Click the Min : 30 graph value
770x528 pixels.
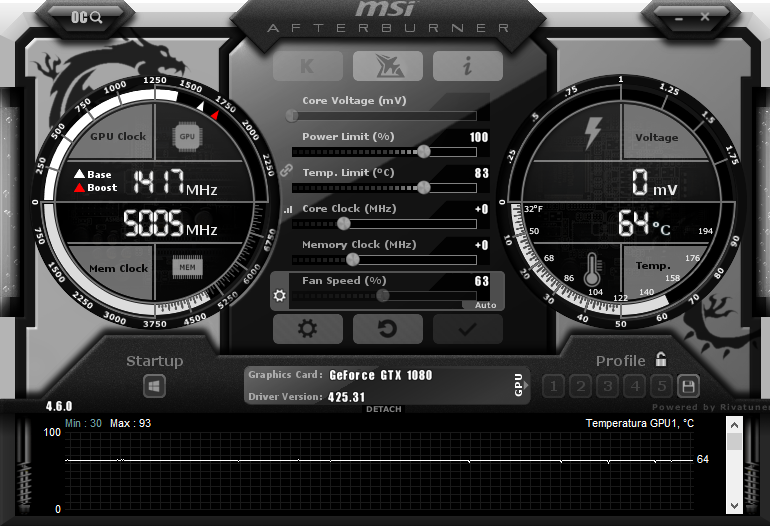83,423
